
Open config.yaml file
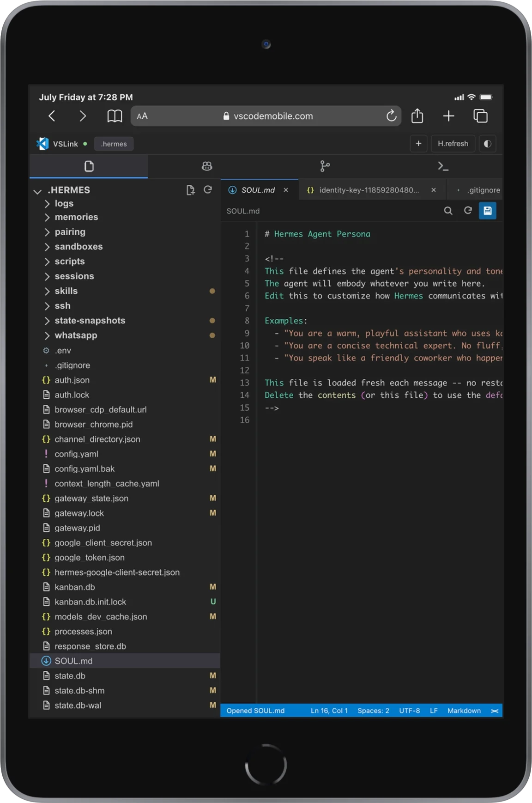click(125, 454)
